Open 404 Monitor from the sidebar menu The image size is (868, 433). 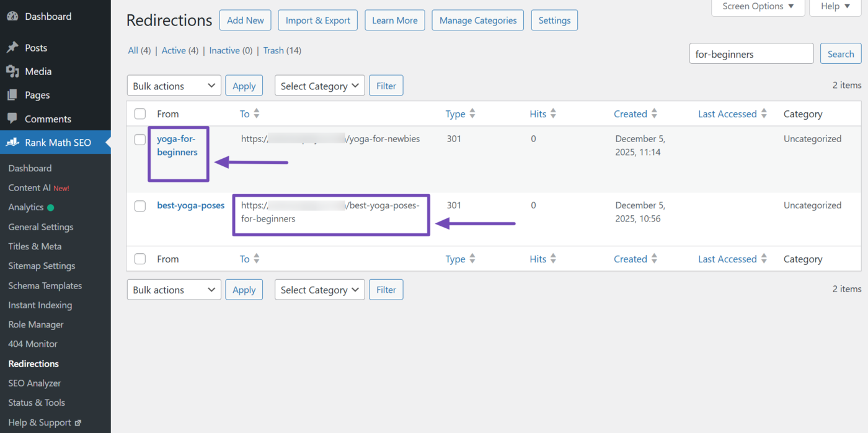[x=32, y=344]
